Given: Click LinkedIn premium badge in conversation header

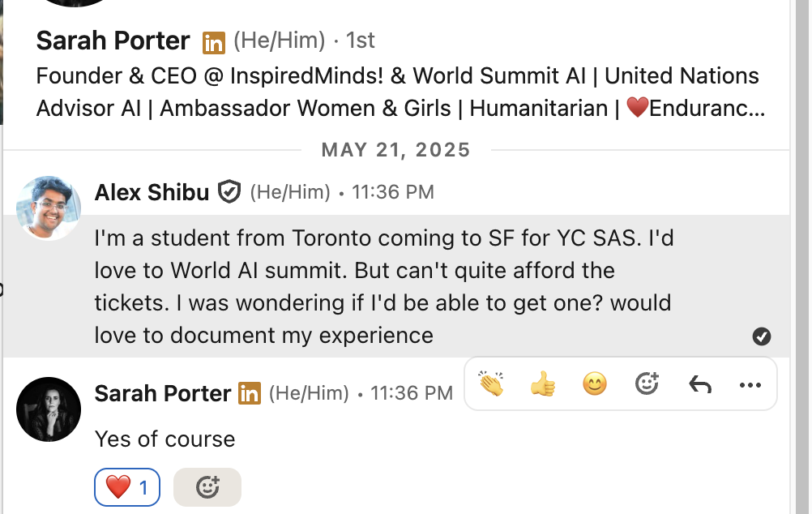Looking at the screenshot, I should coord(213,41).
